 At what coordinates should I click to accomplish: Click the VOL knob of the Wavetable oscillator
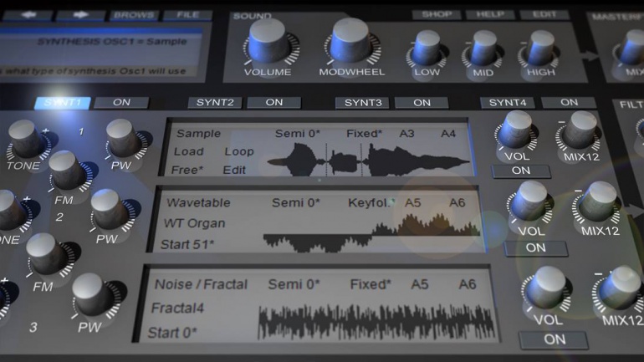click(529, 203)
